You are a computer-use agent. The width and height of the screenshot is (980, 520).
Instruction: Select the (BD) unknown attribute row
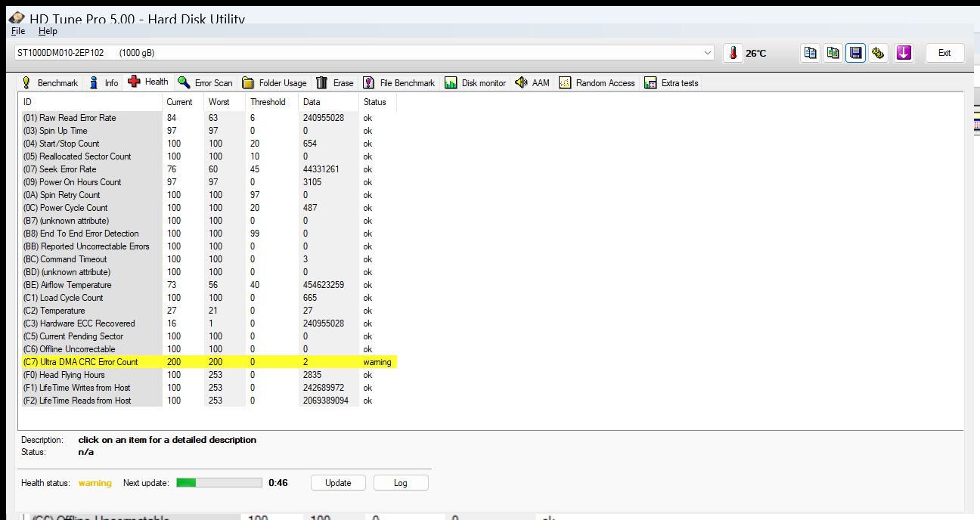point(208,272)
